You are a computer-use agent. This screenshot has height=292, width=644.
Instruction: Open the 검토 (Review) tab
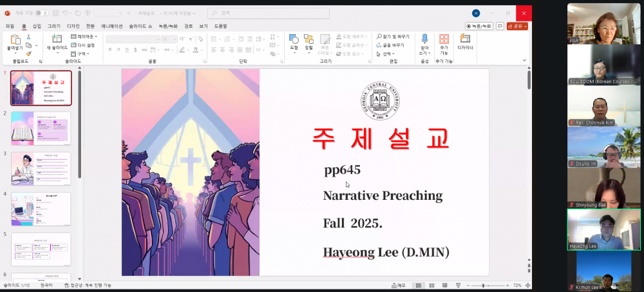189,26
